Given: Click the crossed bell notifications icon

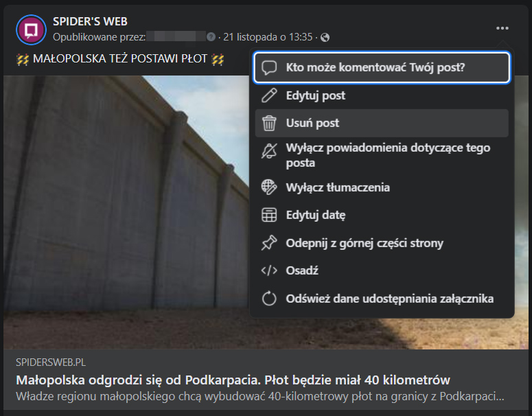Looking at the screenshot, I should (269, 151).
